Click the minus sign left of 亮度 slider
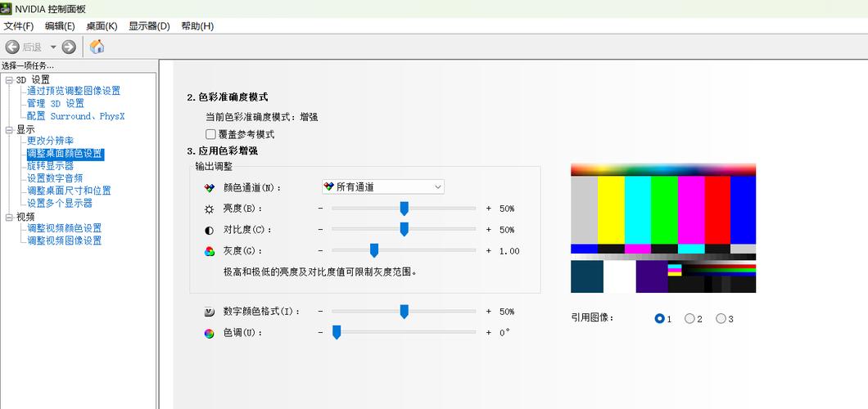 click(320, 209)
